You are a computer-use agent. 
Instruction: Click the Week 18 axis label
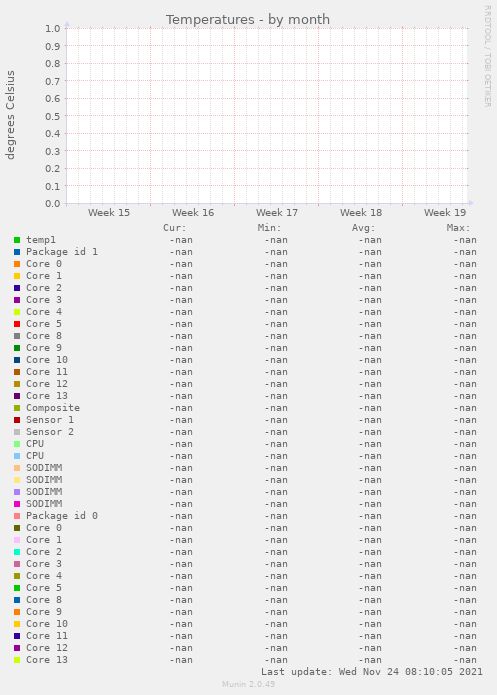click(361, 213)
